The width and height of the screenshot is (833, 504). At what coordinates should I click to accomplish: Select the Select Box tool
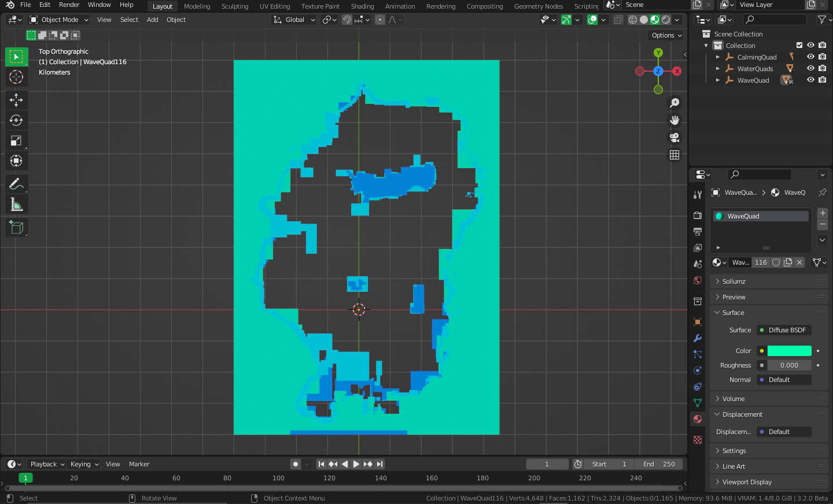coord(16,57)
